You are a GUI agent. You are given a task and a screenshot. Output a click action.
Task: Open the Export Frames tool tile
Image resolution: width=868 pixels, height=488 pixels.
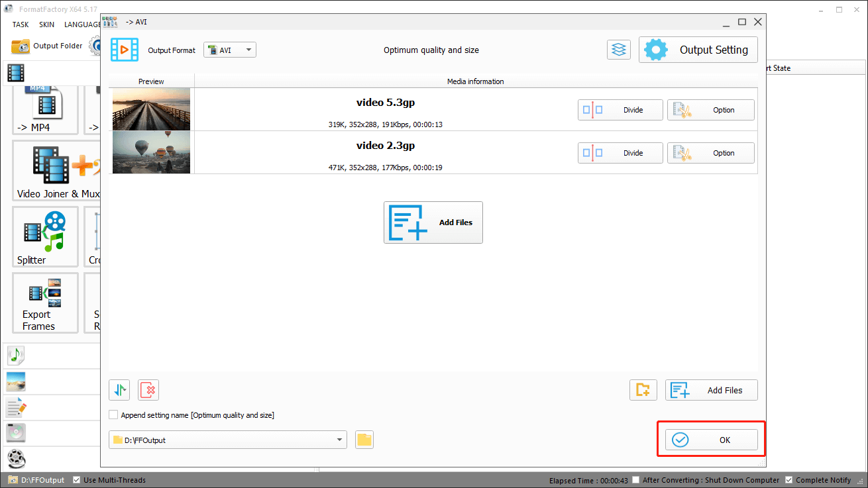click(45, 303)
